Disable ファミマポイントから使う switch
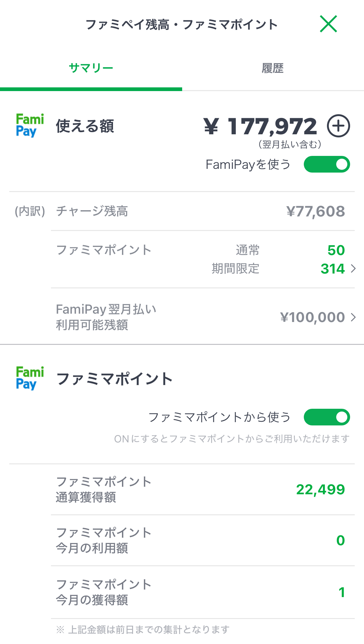The height and width of the screenshot is (644, 364). 327,417
